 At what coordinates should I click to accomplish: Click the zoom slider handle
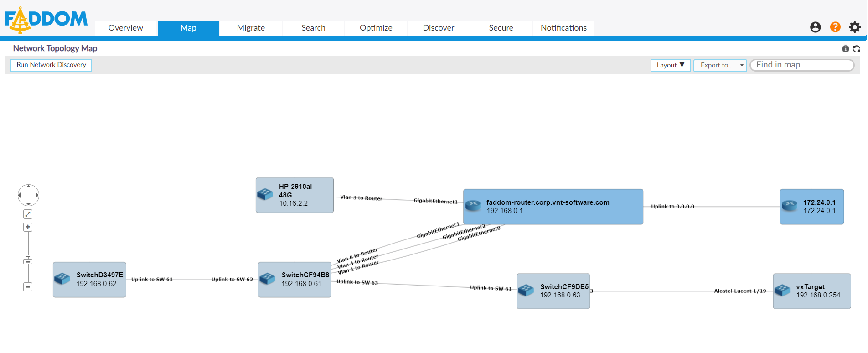[x=28, y=261]
